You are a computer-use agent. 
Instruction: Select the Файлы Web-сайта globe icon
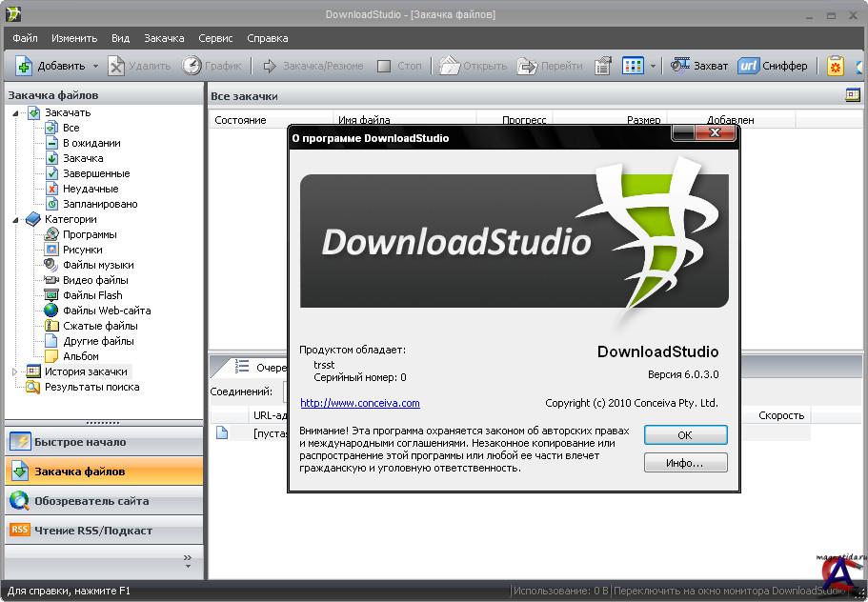pos(52,311)
